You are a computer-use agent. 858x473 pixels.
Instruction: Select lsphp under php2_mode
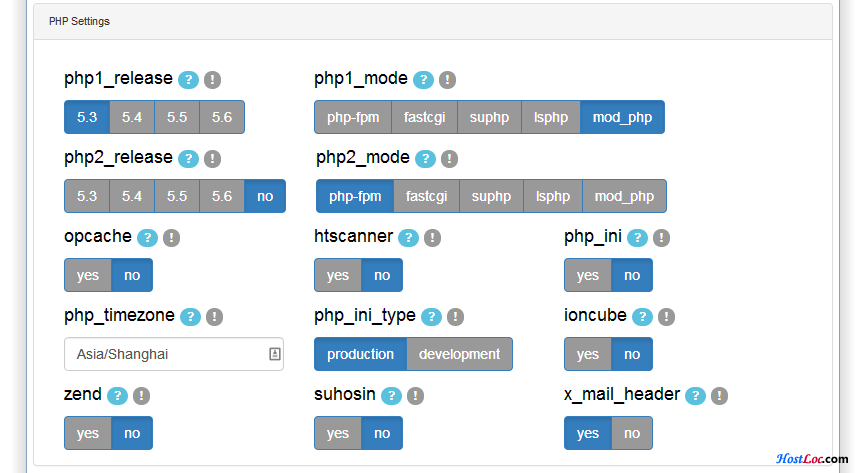pyautogui.click(x=553, y=196)
